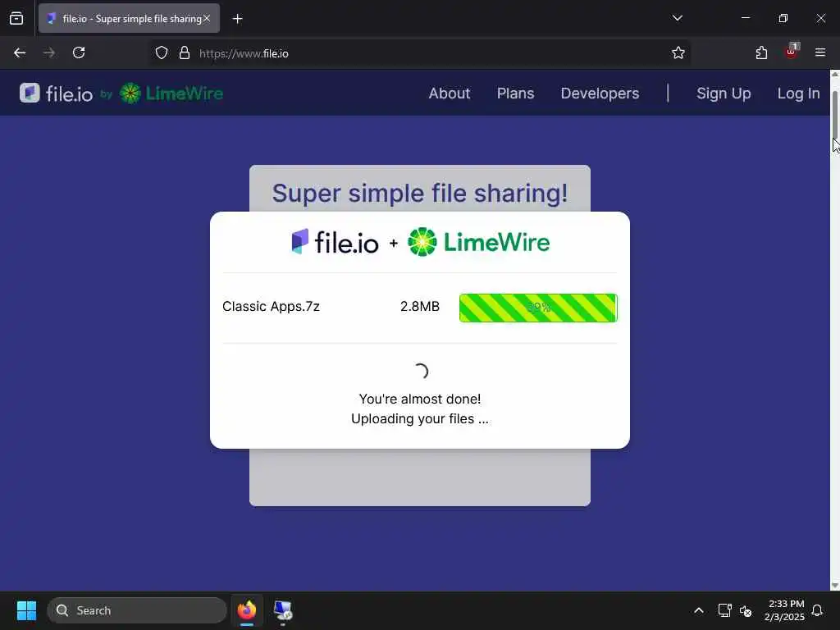Click the upload progress bar
The height and width of the screenshot is (630, 840).
coord(538,308)
